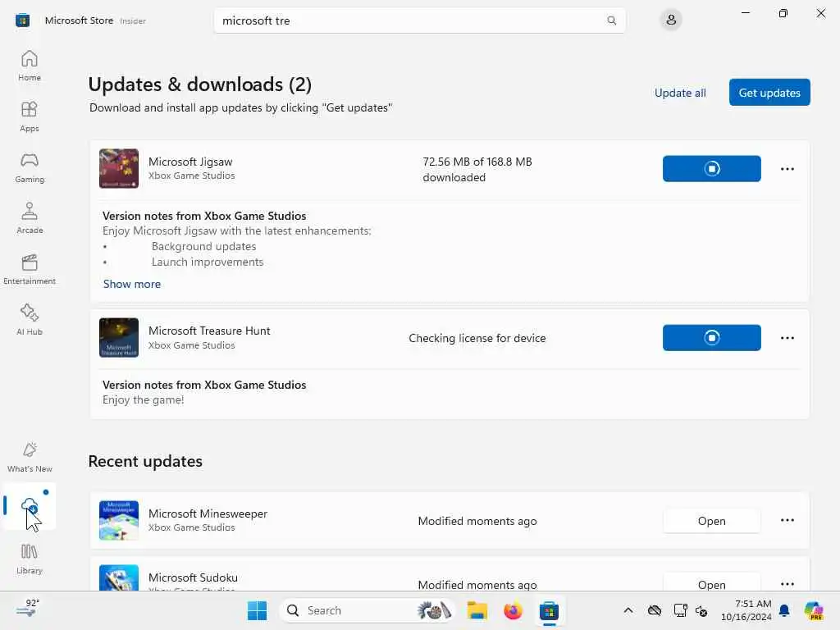Screen dimensions: 840x630
Task: Go to the Home section in sidebar
Action: coord(30,66)
